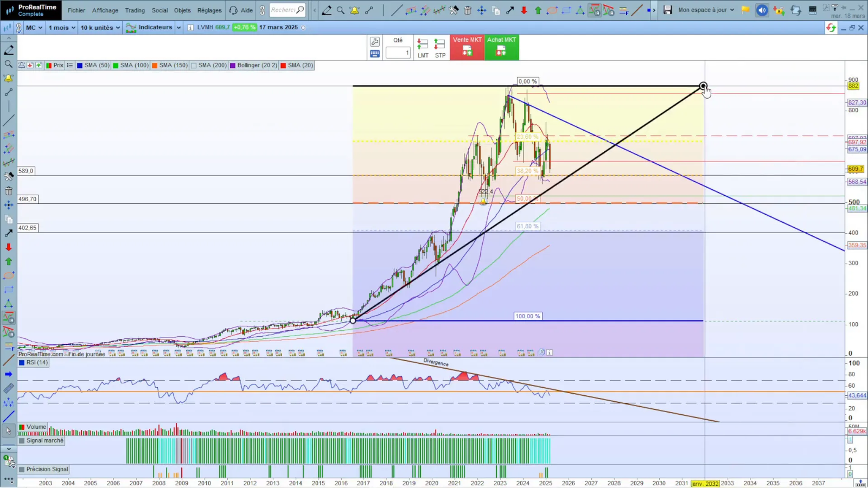Select the trash delete-objects icon in top toolbar

pos(468,10)
